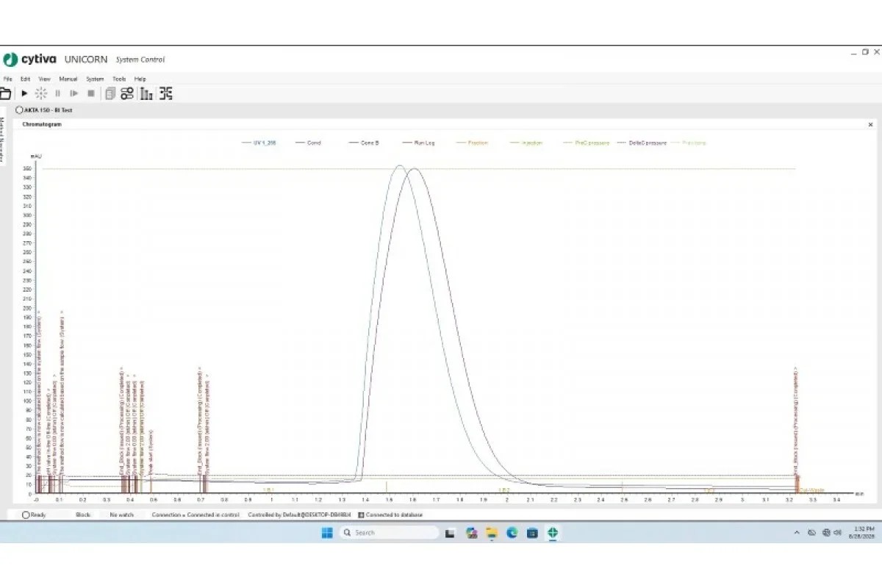This screenshot has width=882, height=588.
Task: Click the Hold toolbar icon
Action: [41, 93]
